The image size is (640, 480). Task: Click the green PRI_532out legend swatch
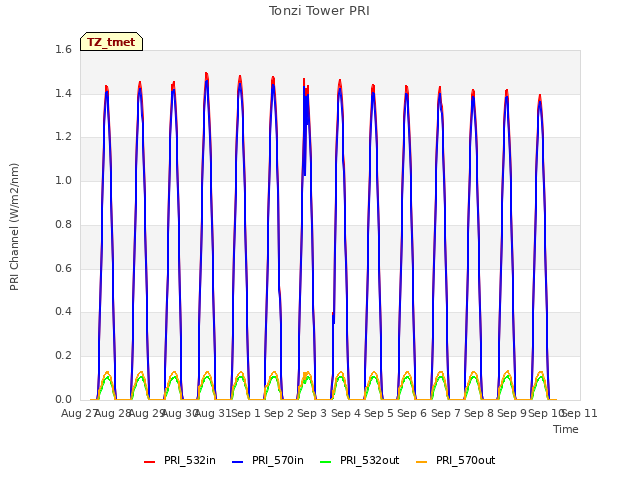326,462
